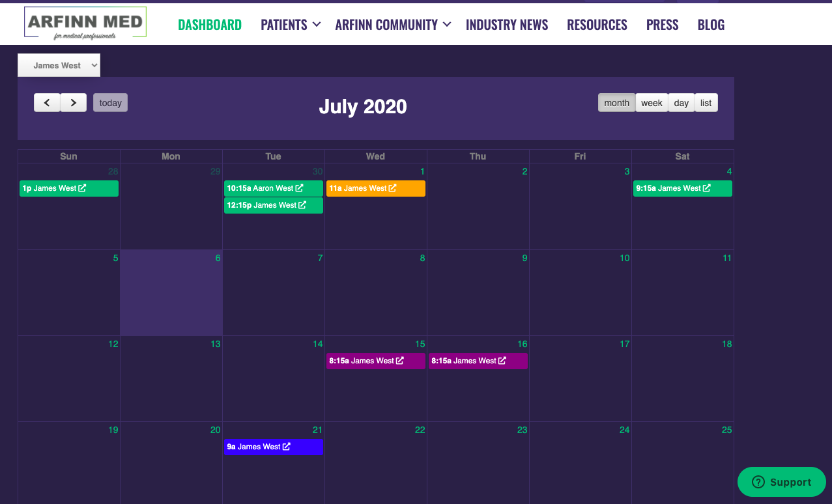Open external link icon on 12:15p James West event
This screenshot has height=504, width=832.
tap(302, 205)
